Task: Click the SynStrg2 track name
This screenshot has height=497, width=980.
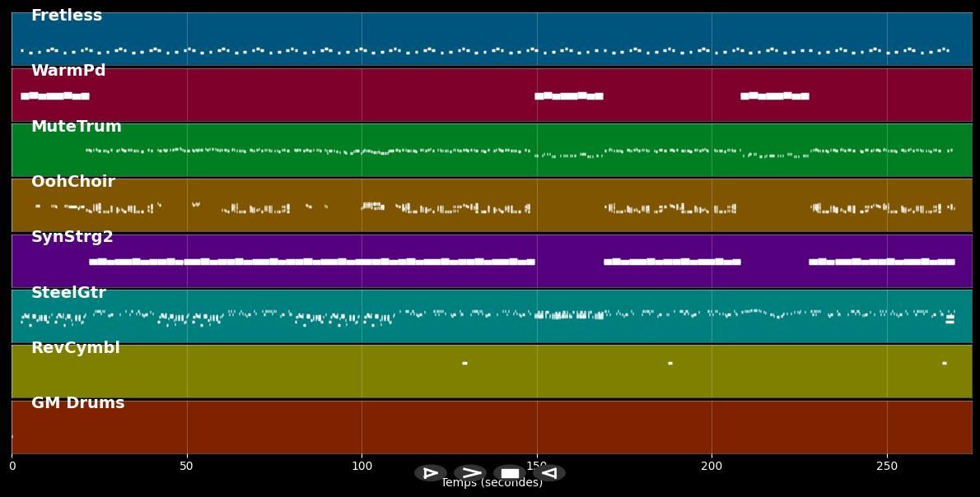Action: click(x=72, y=237)
